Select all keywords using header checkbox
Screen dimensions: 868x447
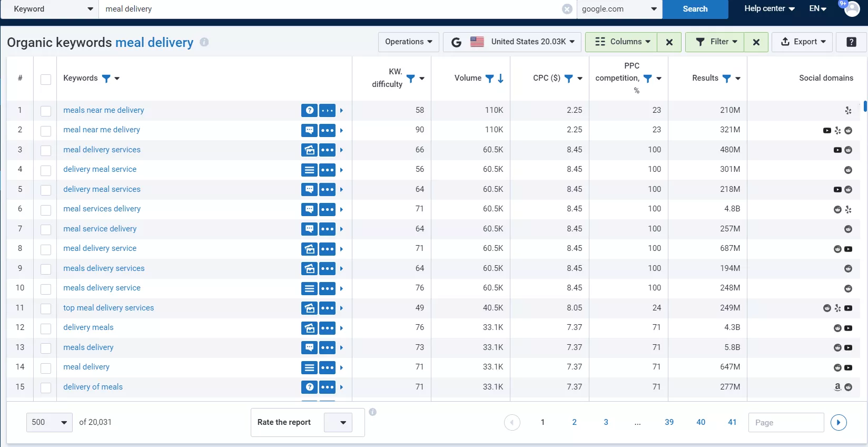(46, 79)
